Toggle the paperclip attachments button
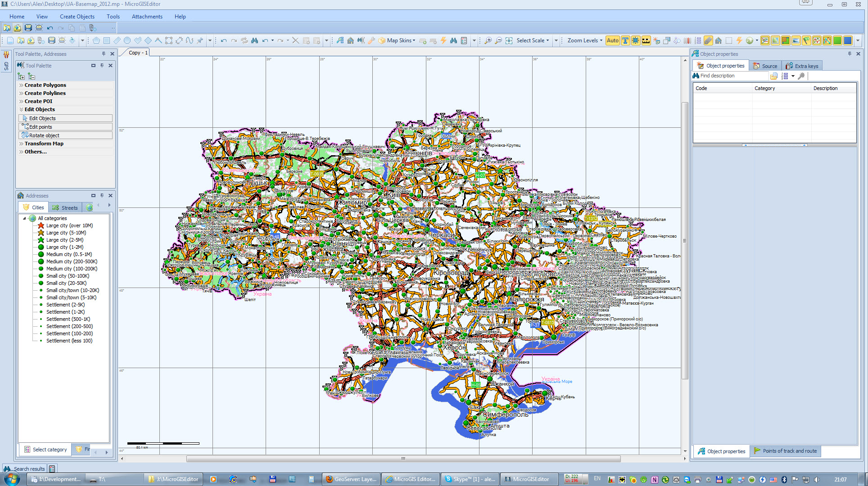The image size is (868, 486). 708,40
